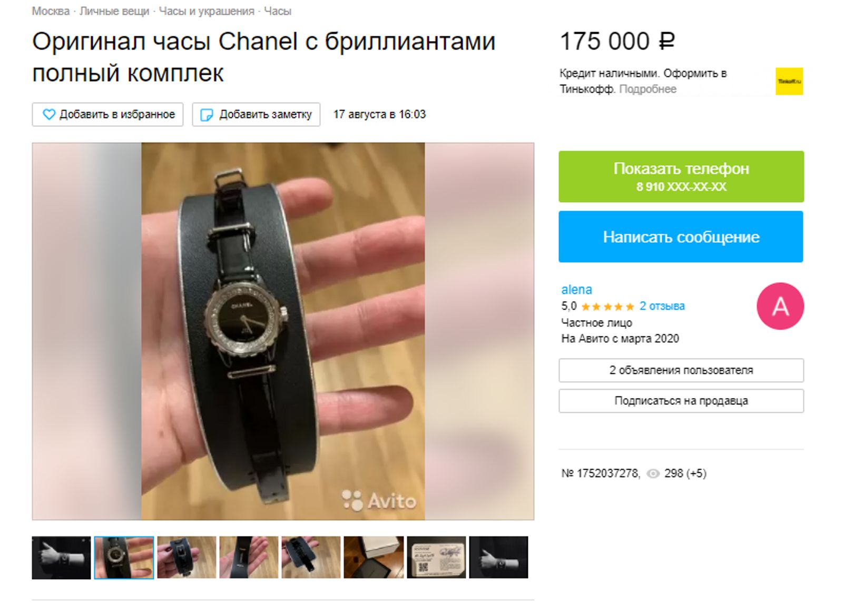Open the alena seller profile link
Image resolution: width=844 pixels, height=616 pixels.
coord(576,290)
